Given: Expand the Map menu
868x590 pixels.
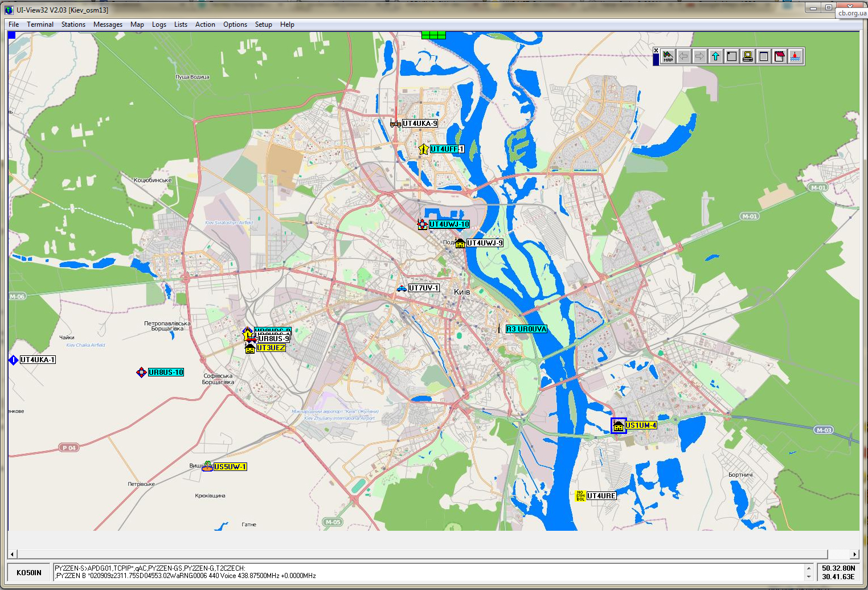Looking at the screenshot, I should point(137,24).
